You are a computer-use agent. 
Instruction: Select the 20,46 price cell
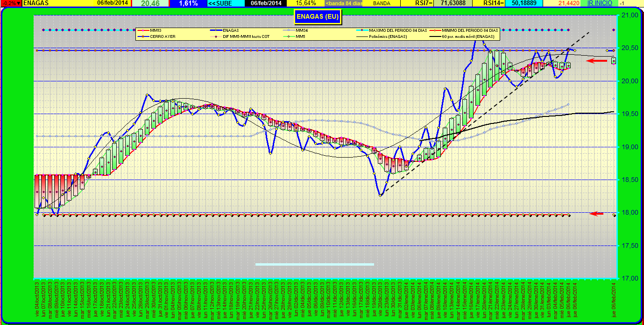(x=150, y=3)
